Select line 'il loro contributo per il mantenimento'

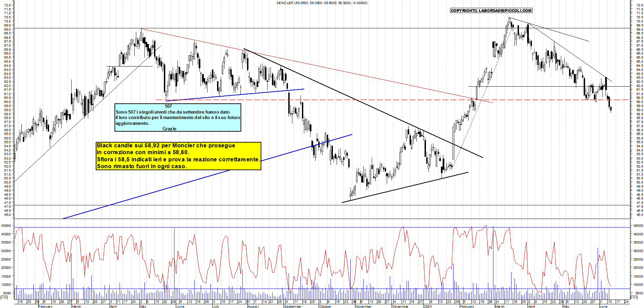click(x=178, y=117)
